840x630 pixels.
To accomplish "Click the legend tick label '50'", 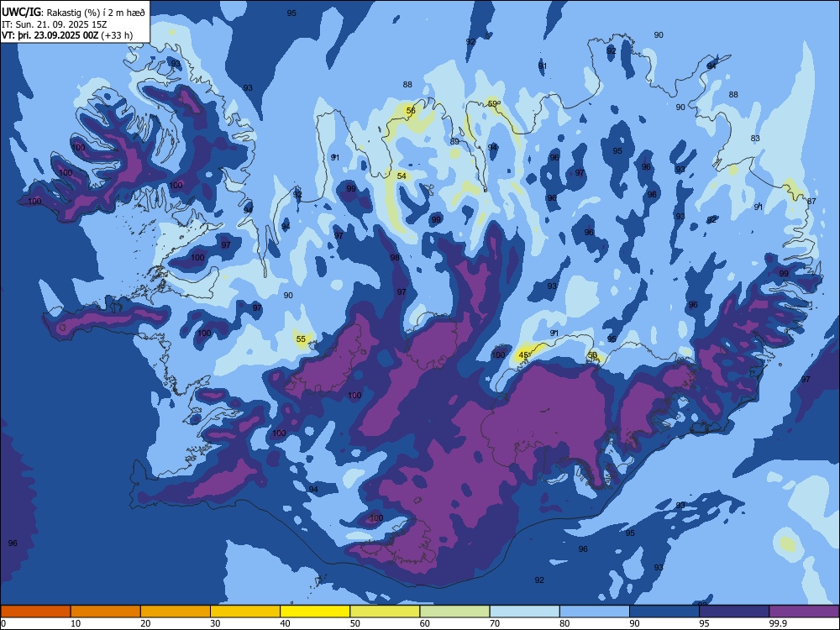I will click(354, 623).
